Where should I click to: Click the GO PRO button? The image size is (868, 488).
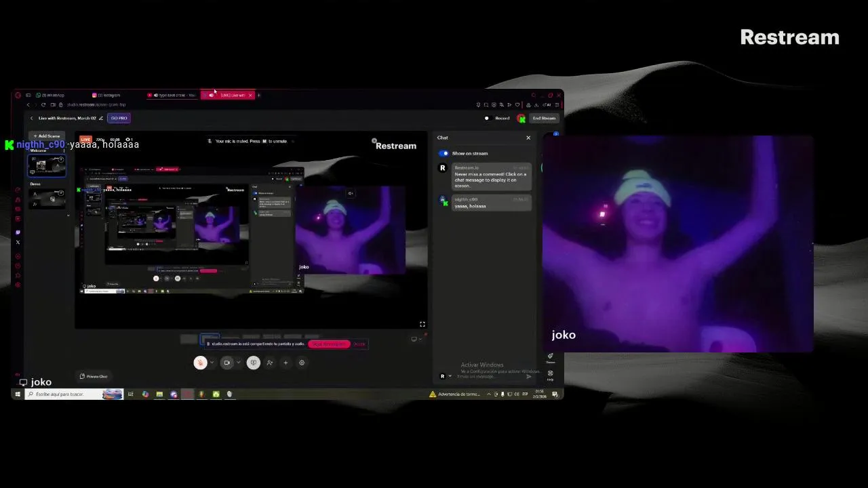pos(119,118)
